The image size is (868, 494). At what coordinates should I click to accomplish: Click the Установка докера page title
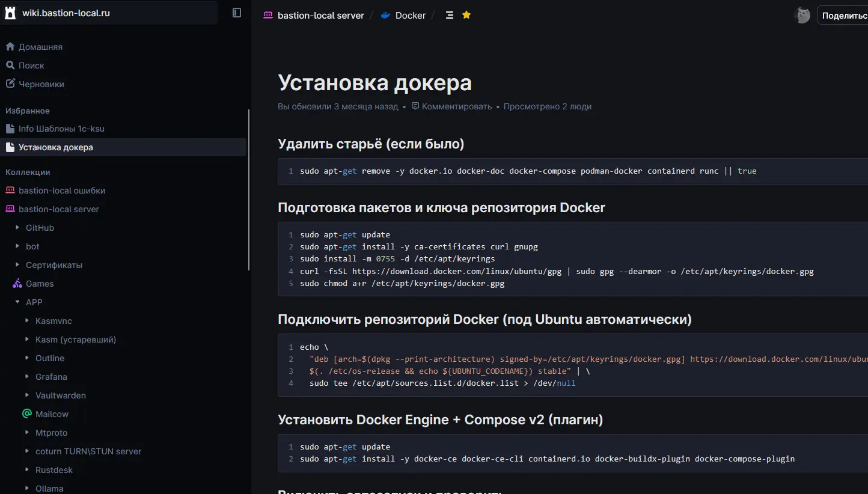click(374, 83)
